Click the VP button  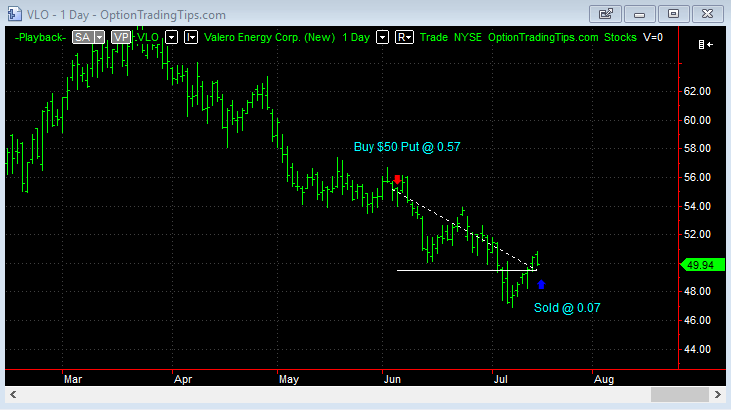(x=121, y=37)
